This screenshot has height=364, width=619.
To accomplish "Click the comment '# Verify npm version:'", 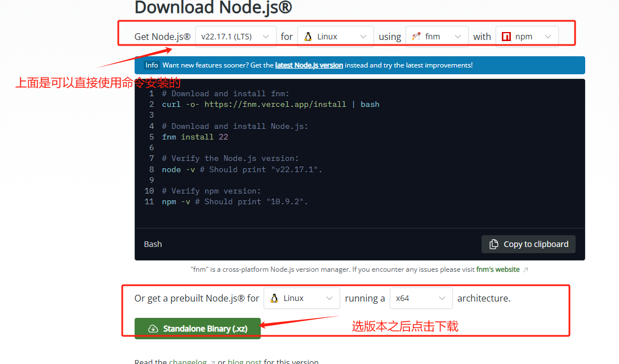I will (x=211, y=191).
